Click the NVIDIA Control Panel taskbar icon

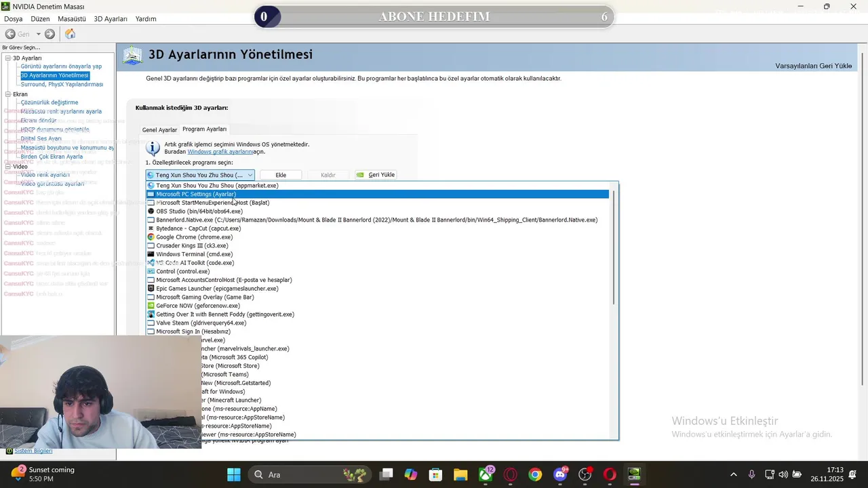(634, 474)
